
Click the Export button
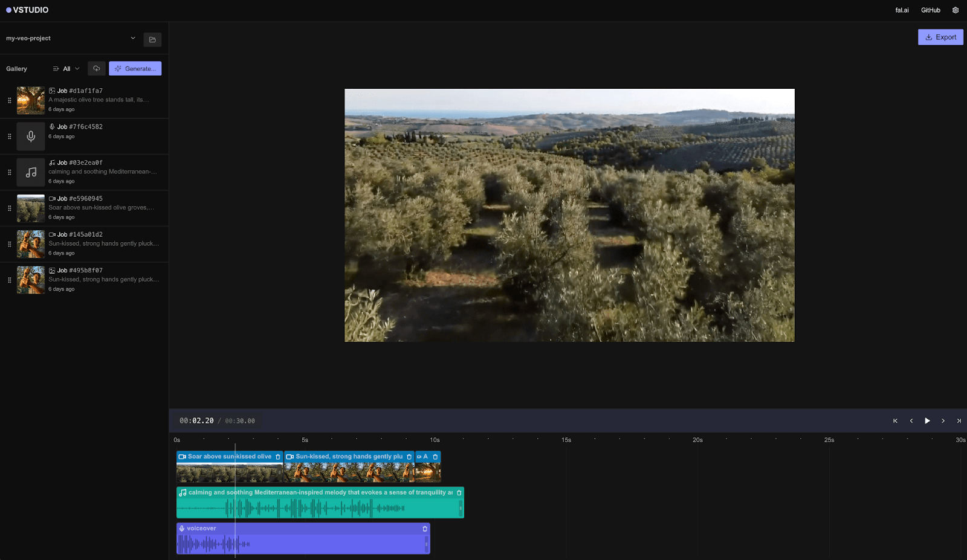940,37
